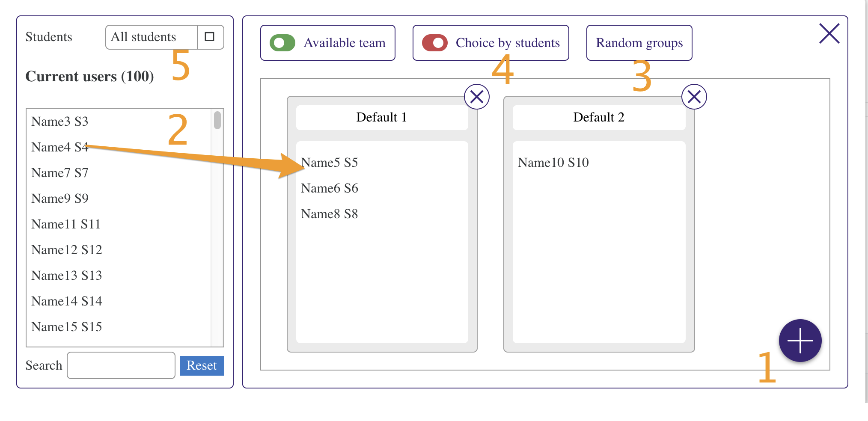Click the Random groups button

[639, 43]
